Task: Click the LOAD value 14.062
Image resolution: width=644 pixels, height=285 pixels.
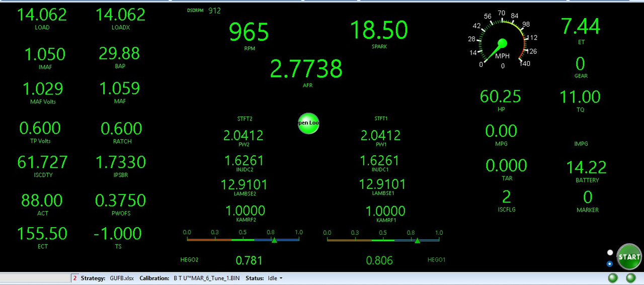Action: 42,15
